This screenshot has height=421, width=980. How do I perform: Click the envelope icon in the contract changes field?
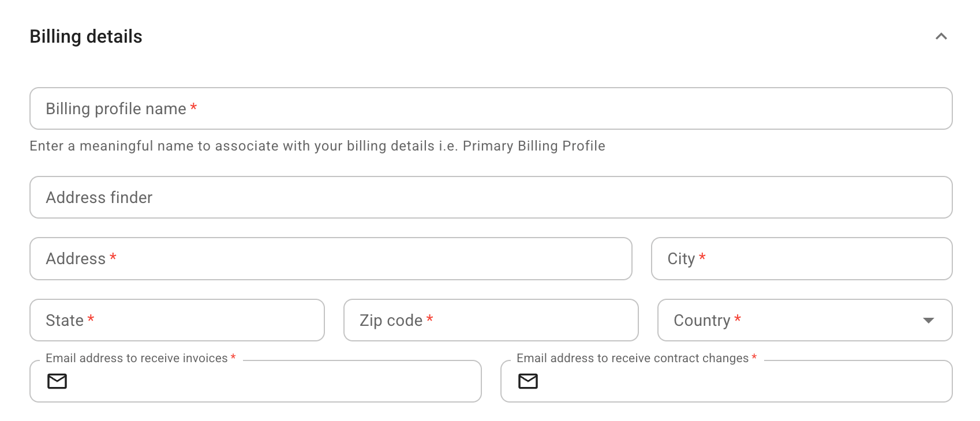pyautogui.click(x=528, y=381)
